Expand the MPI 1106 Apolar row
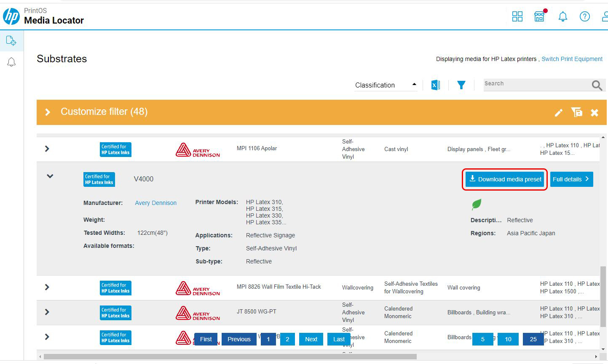 click(47, 149)
